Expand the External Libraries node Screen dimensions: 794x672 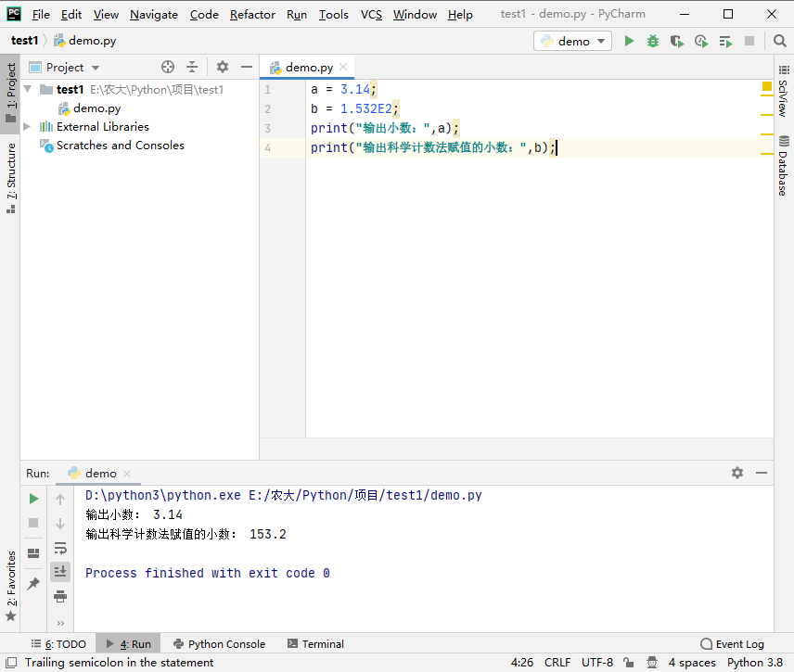27,127
